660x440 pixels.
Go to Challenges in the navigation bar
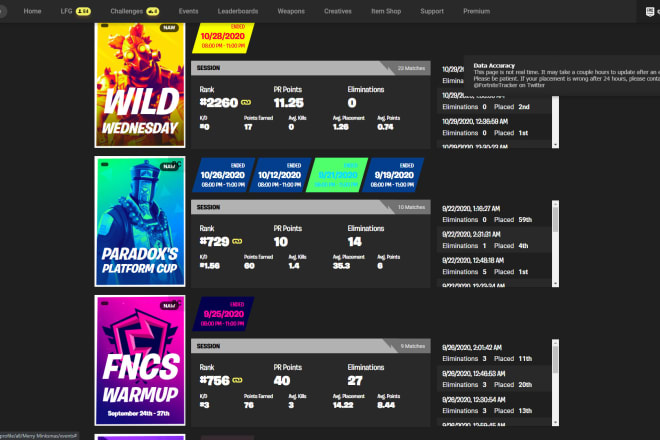(x=126, y=11)
